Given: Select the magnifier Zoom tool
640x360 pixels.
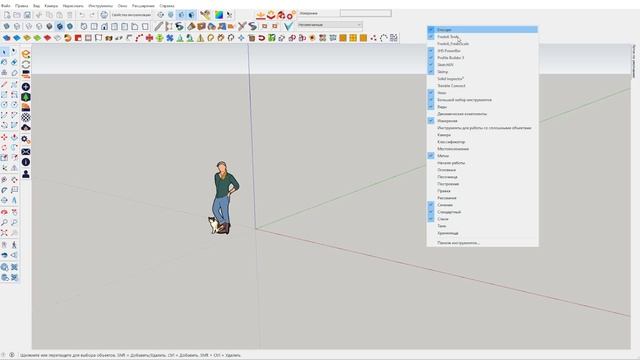Looking at the screenshot, I should [x=4, y=222].
